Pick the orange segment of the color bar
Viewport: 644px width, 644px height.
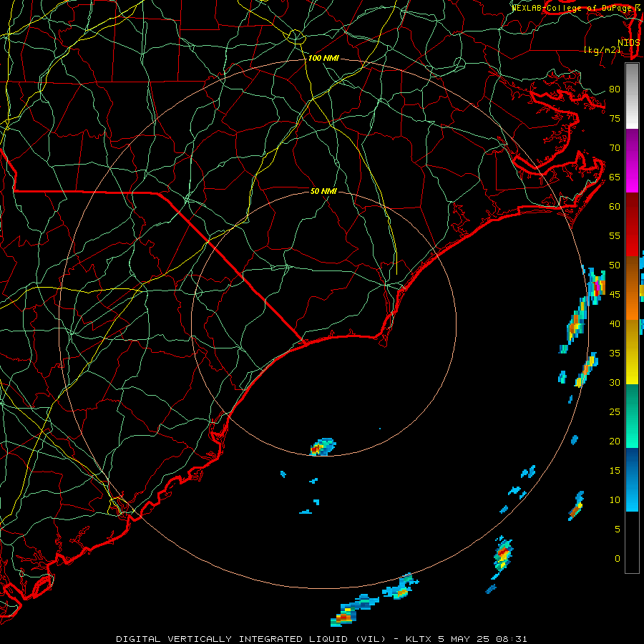[x=632, y=305]
